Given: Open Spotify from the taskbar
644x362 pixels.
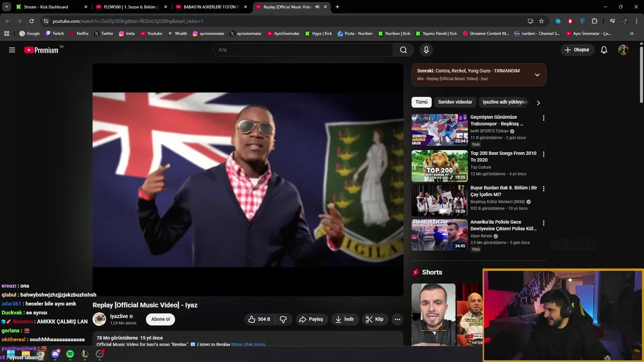Looking at the screenshot, I should pyautogui.click(x=70, y=354).
